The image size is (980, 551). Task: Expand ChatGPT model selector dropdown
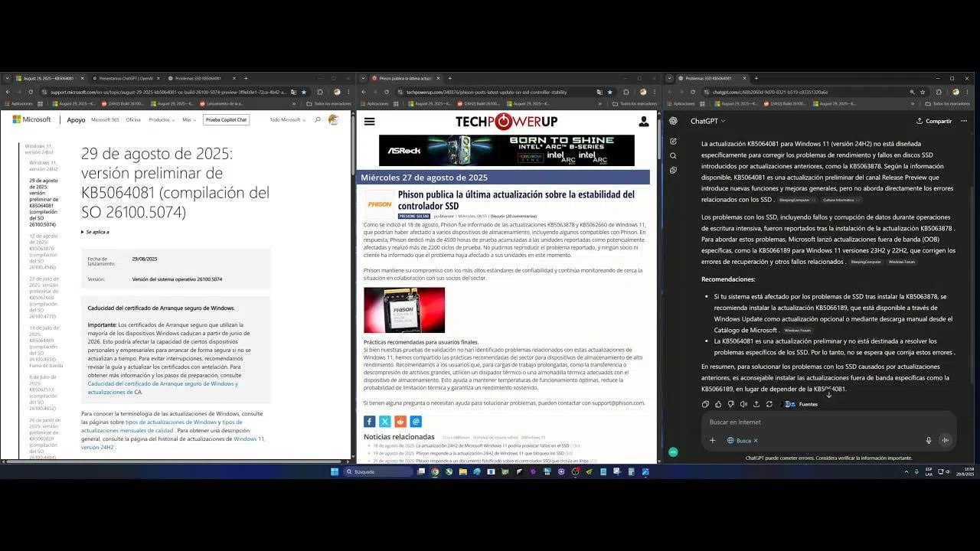click(x=708, y=121)
